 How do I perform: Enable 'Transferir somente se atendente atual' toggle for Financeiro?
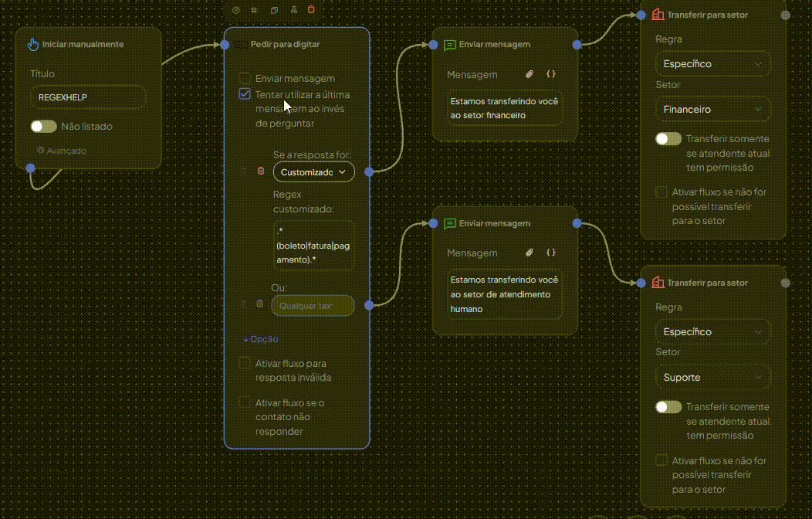[x=668, y=139]
